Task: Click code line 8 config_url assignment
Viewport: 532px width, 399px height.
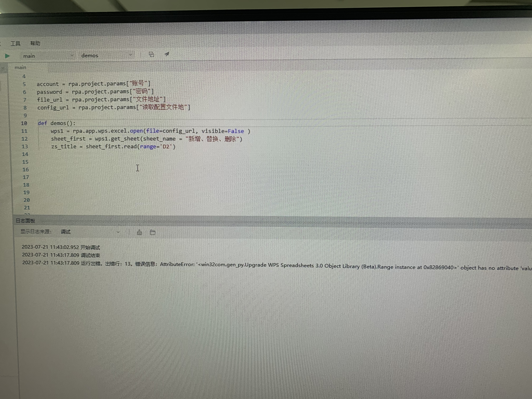Action: pyautogui.click(x=114, y=107)
